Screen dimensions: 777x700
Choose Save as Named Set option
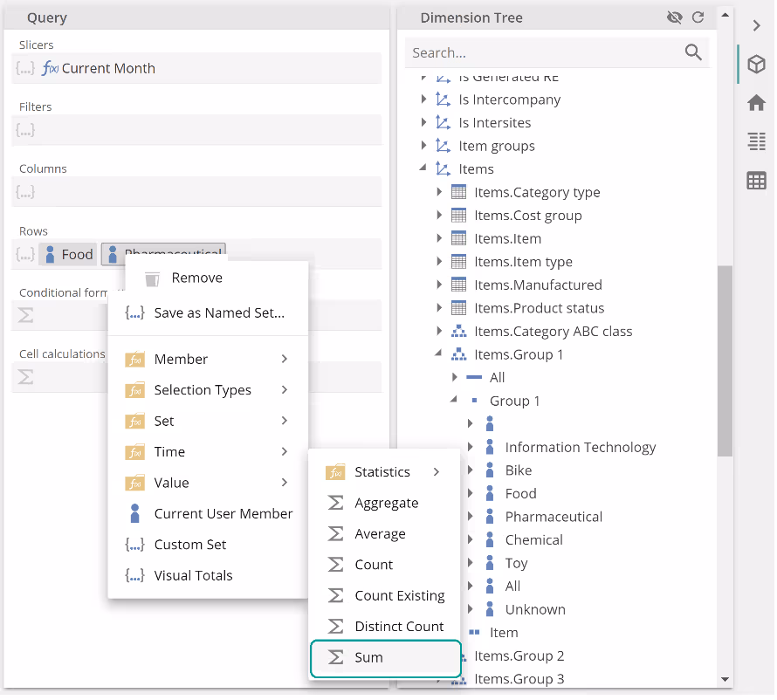[x=218, y=312]
